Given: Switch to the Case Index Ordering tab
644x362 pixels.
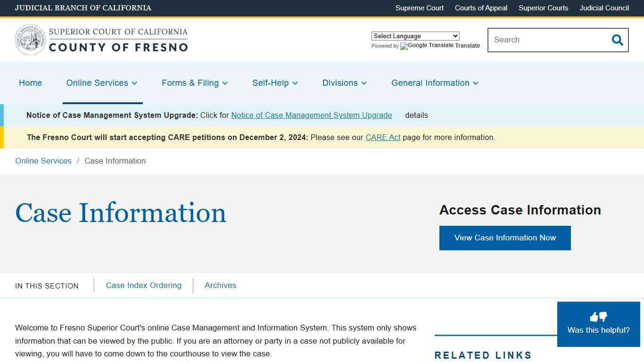Looking at the screenshot, I should 143,285.
